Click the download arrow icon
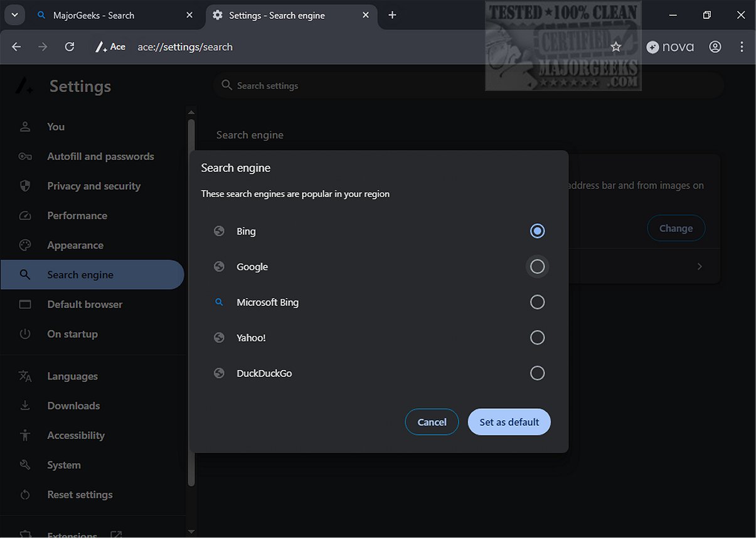 coord(25,406)
